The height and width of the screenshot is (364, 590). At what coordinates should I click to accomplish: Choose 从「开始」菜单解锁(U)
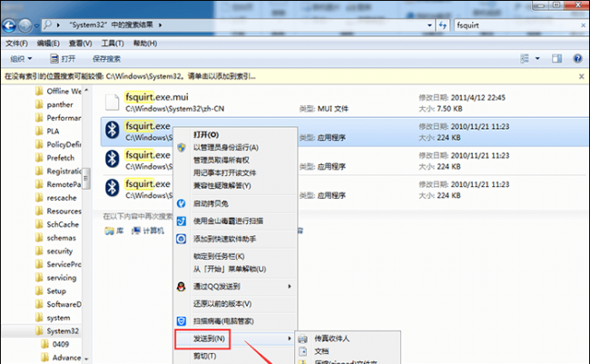tap(235, 269)
